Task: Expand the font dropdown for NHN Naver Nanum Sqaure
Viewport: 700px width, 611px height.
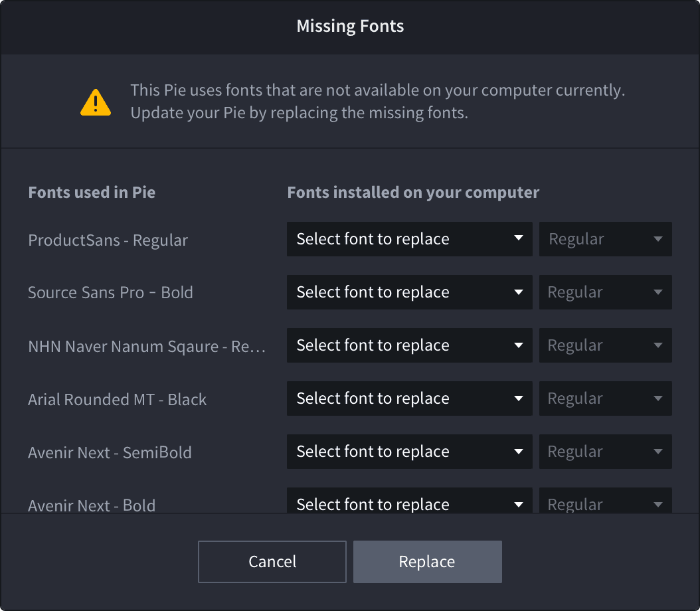Action: coord(409,345)
